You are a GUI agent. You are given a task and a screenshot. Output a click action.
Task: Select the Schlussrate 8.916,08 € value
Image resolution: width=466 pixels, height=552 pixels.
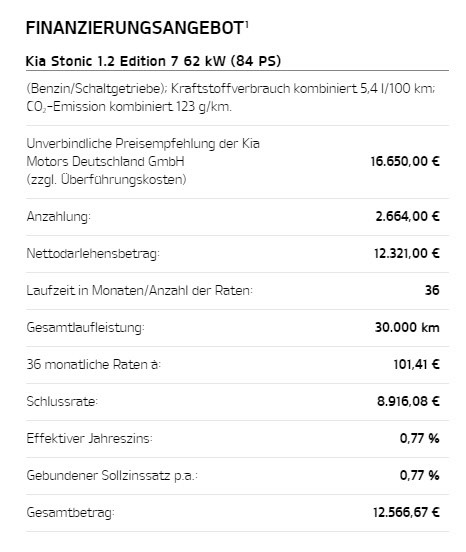pyautogui.click(x=408, y=401)
